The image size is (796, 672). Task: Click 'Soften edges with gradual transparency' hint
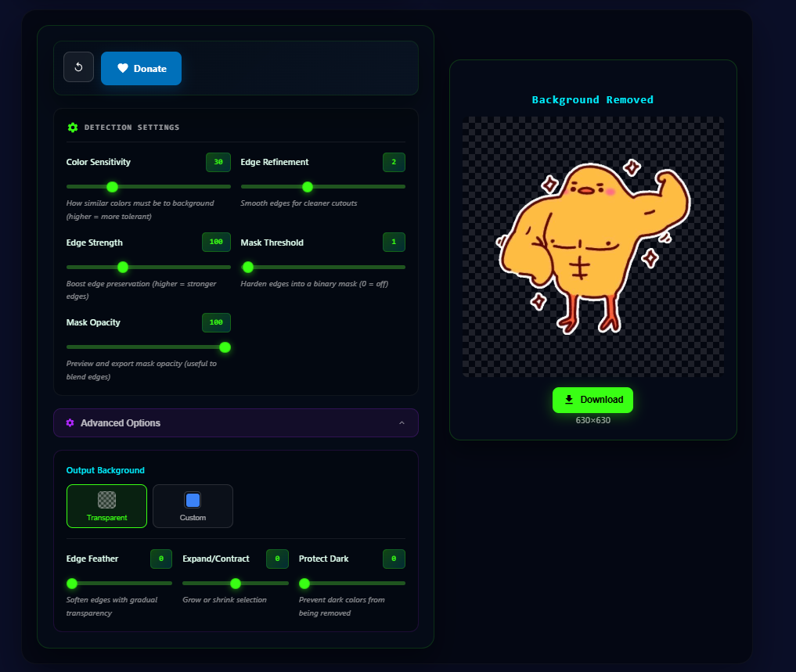(x=112, y=606)
